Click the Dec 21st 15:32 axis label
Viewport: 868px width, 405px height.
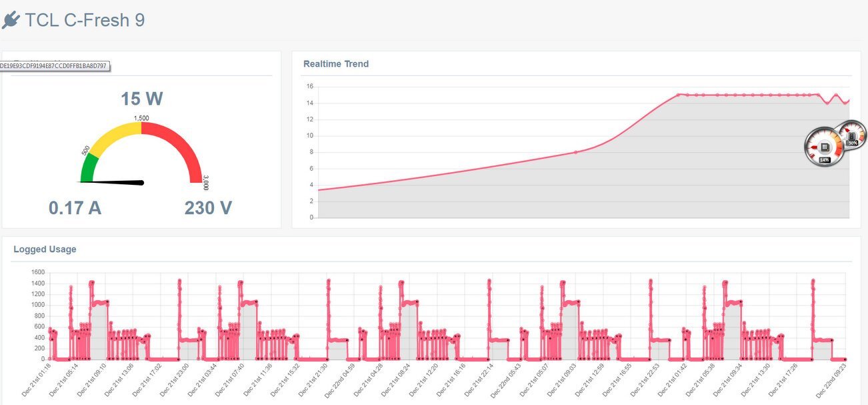coord(285,380)
